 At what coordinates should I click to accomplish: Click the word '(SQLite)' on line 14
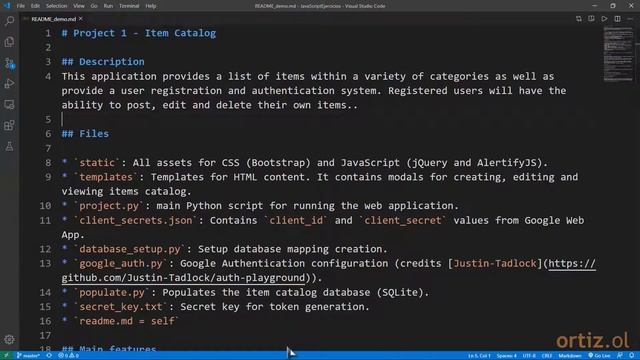pos(400,293)
